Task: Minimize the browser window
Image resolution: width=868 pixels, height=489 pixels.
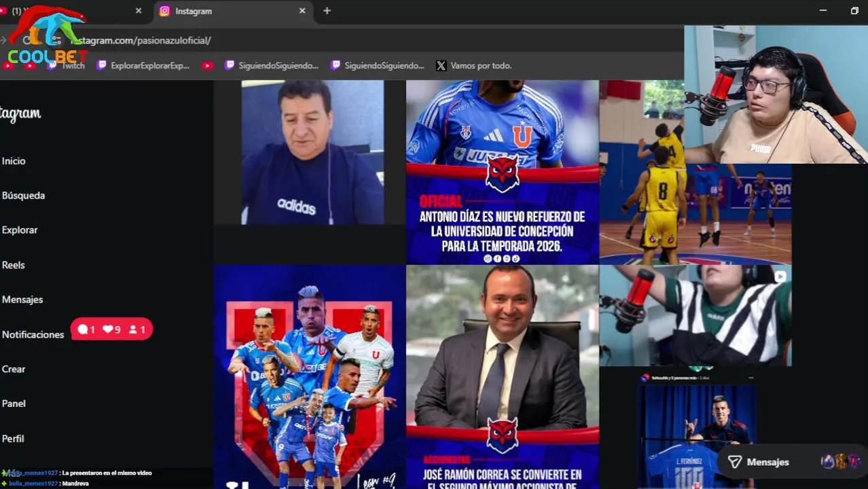Action: pos(823,11)
